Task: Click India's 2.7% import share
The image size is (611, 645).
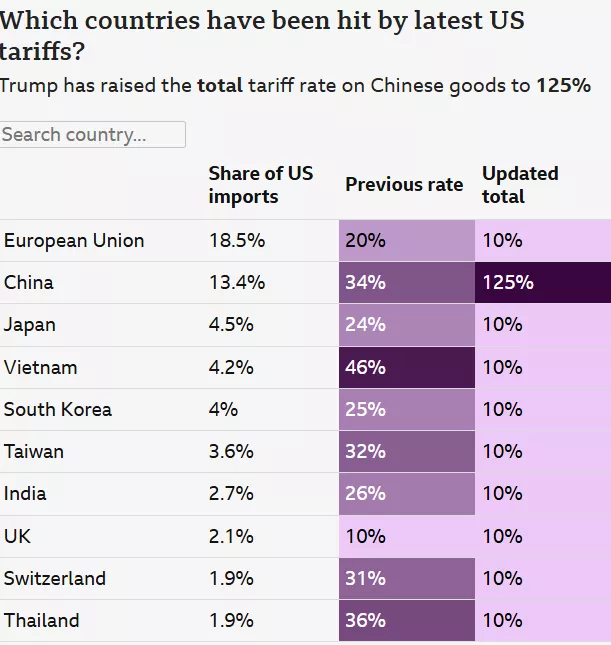Action: point(231,494)
